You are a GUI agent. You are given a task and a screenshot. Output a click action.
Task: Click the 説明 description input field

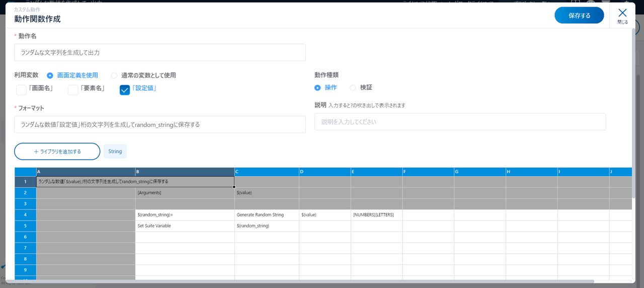pyautogui.click(x=460, y=122)
